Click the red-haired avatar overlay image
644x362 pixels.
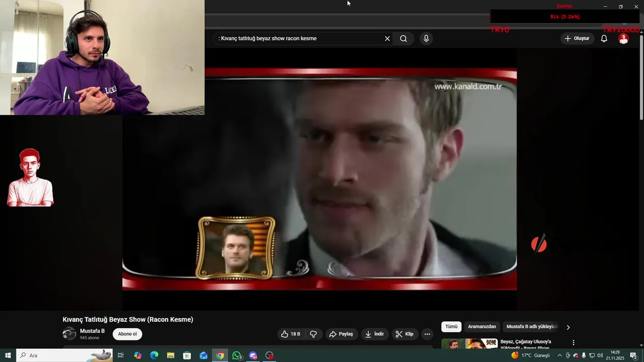click(x=30, y=177)
